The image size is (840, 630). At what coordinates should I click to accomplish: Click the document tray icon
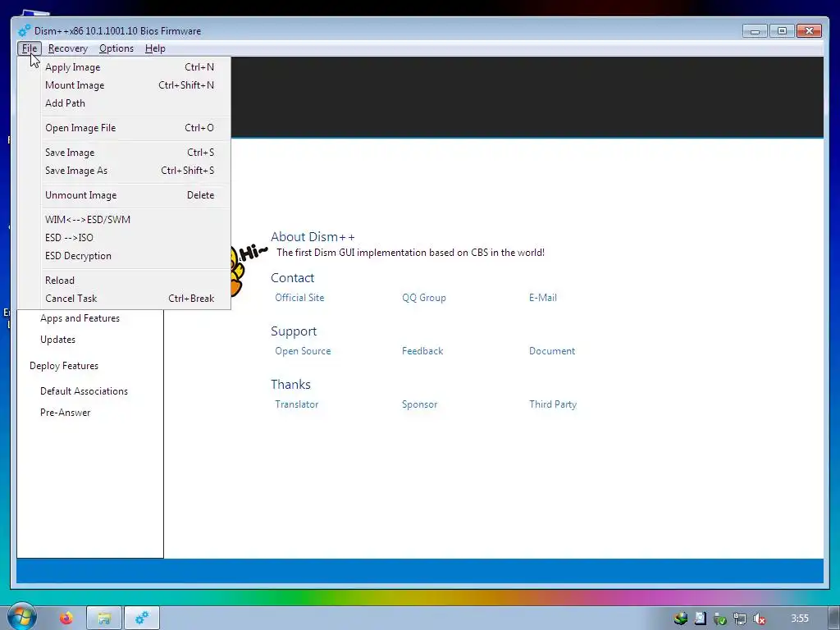(701, 619)
